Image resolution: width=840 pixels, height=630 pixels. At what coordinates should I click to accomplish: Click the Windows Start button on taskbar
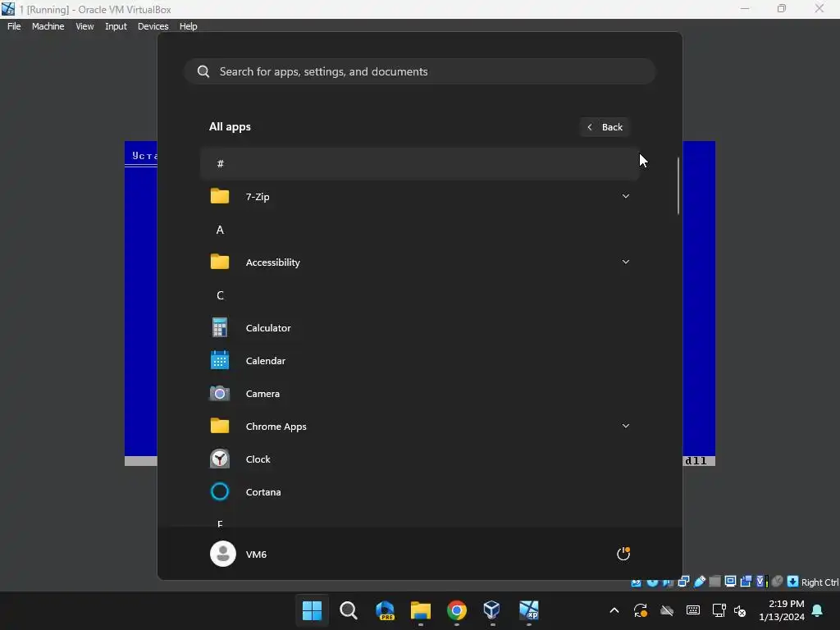tap(312, 610)
